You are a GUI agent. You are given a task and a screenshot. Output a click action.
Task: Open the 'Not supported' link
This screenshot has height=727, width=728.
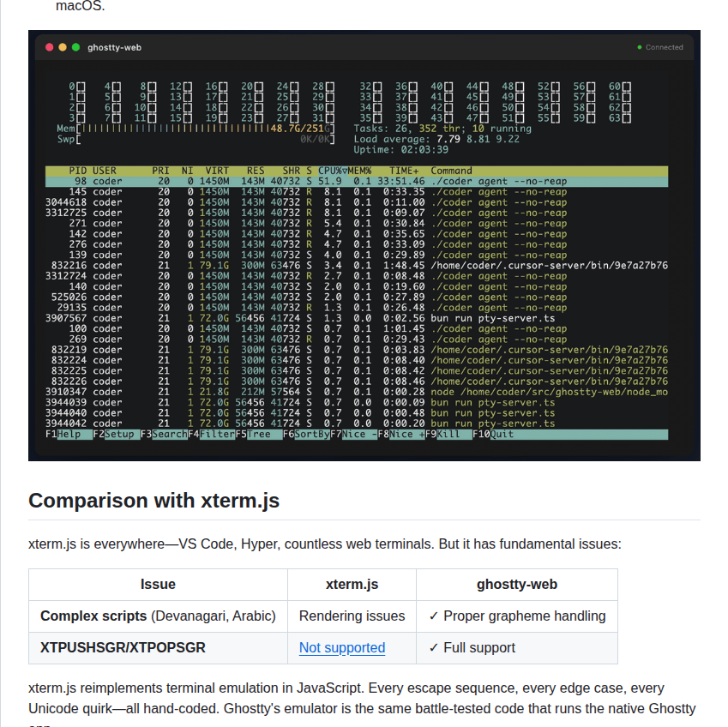pyautogui.click(x=342, y=648)
